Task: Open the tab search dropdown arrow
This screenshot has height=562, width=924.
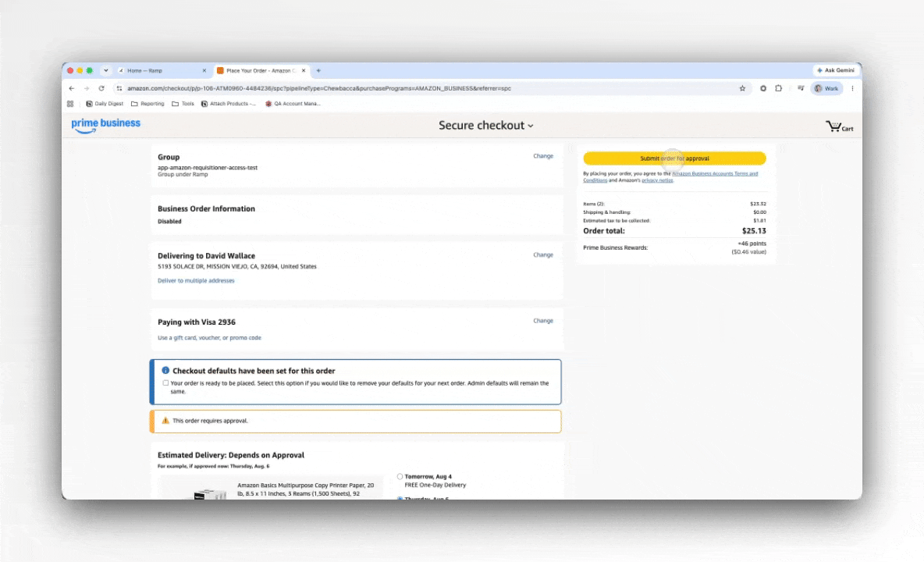Action: pyautogui.click(x=106, y=71)
